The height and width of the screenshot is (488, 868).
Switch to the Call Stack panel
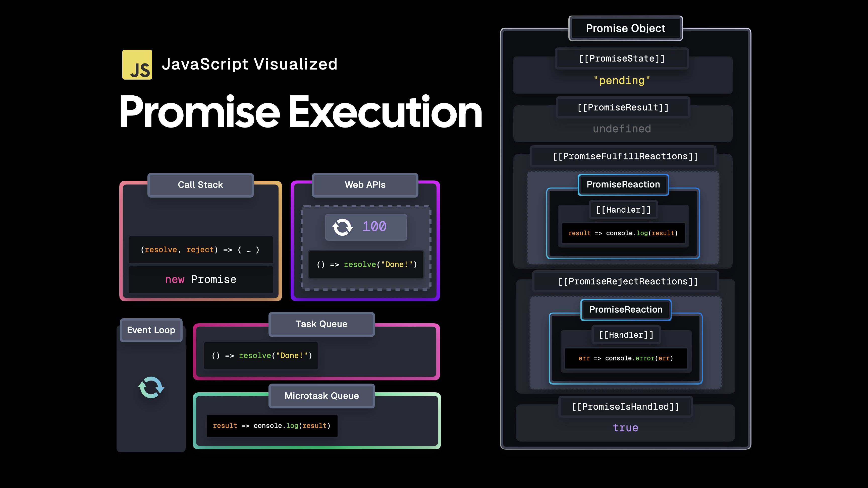[x=200, y=185]
